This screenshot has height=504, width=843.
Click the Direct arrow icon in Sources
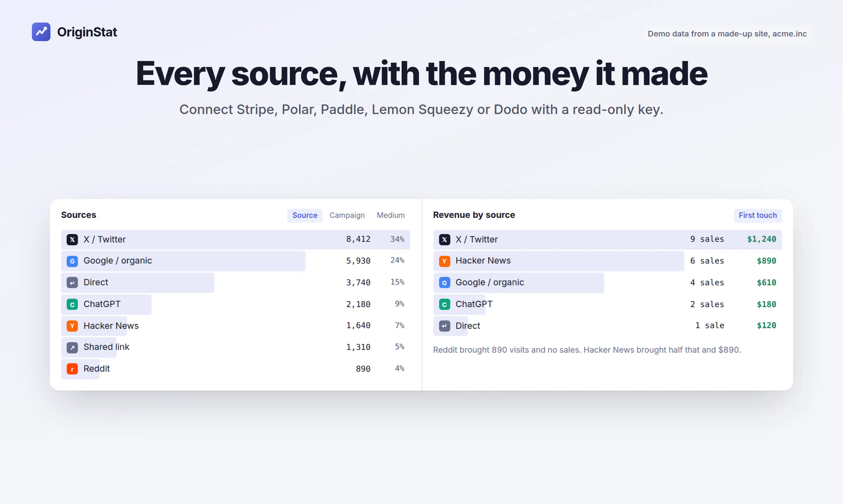point(72,283)
